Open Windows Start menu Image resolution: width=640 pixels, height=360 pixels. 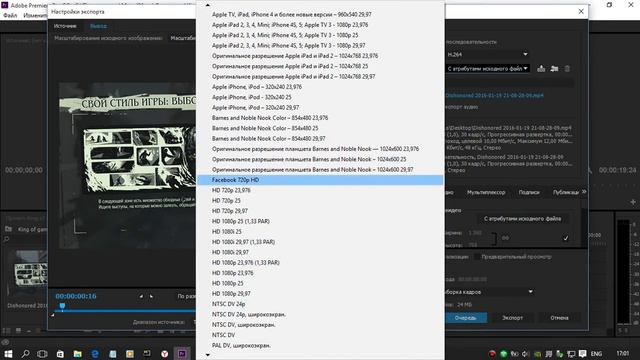click(x=8, y=353)
